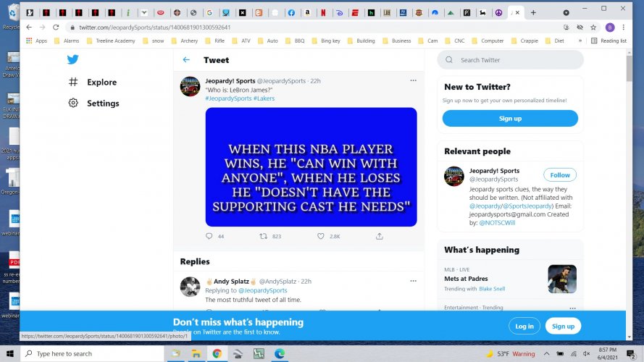644x362 pixels.
Task: Click reply icon on Jeopardy! Sports tweet
Action: point(209,236)
